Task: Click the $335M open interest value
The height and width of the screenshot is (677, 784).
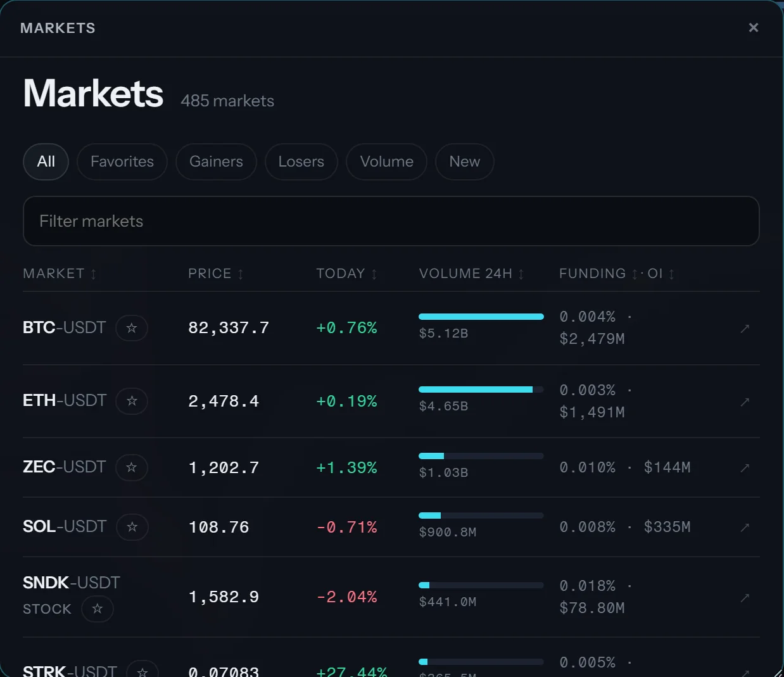Action: click(x=667, y=527)
